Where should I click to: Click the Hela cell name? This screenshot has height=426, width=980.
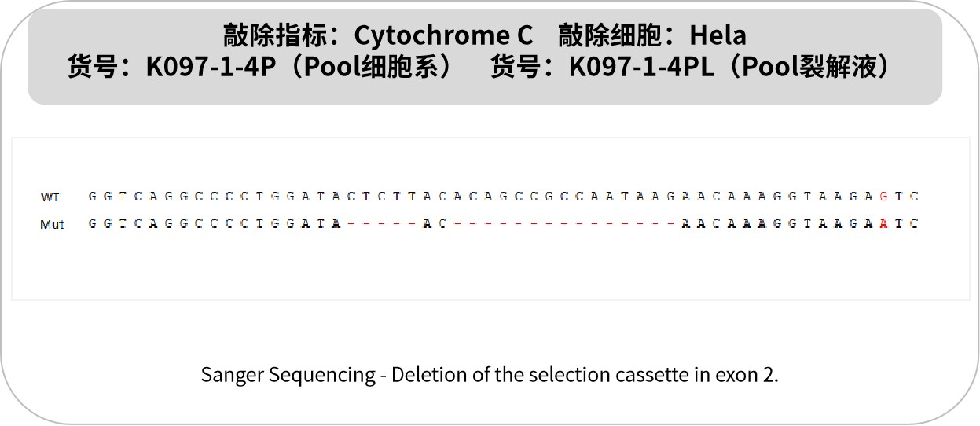[x=718, y=35]
